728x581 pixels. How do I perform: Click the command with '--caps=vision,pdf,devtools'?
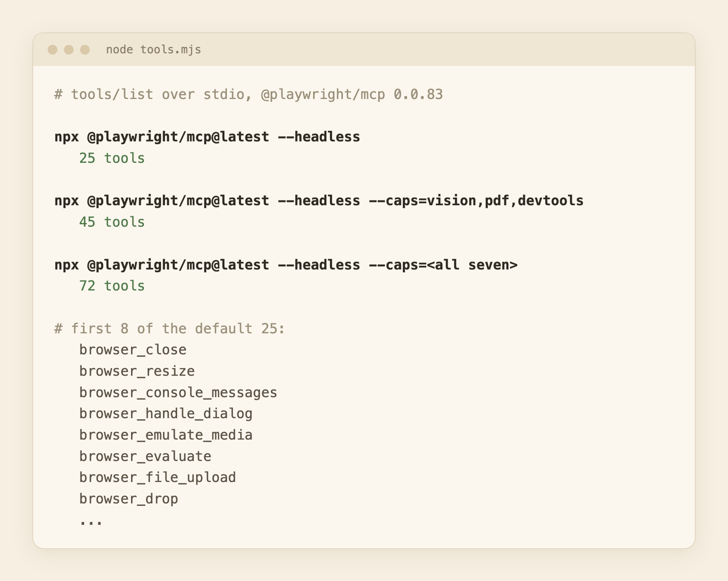coord(319,201)
